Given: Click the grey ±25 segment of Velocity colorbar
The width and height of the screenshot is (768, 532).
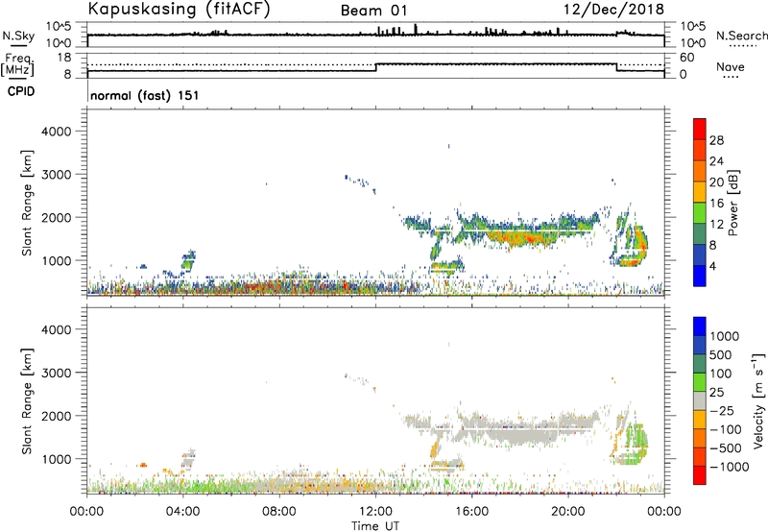Looking at the screenshot, I should [x=700, y=400].
